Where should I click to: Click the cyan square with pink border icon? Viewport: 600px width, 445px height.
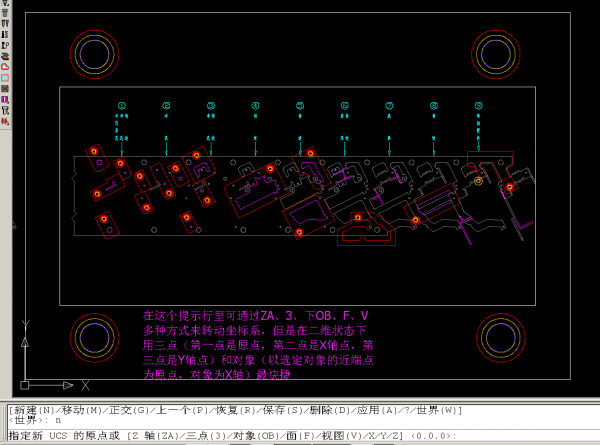(5, 78)
